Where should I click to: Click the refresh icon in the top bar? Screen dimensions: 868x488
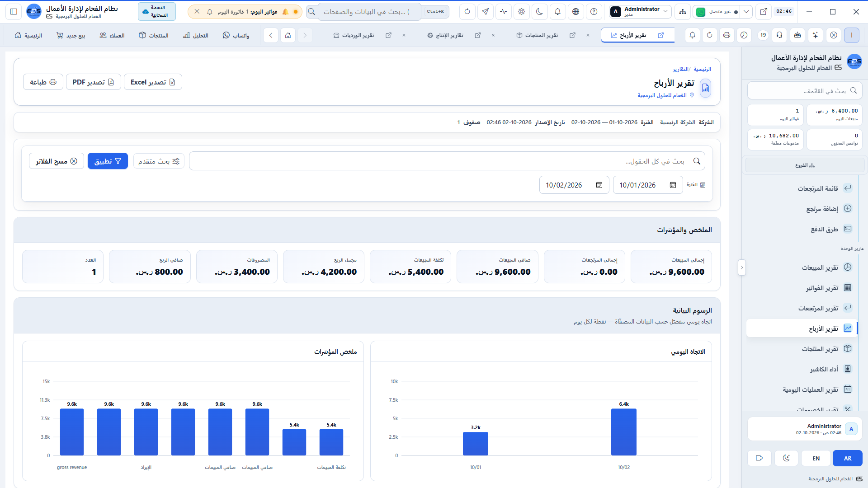pos(467,12)
